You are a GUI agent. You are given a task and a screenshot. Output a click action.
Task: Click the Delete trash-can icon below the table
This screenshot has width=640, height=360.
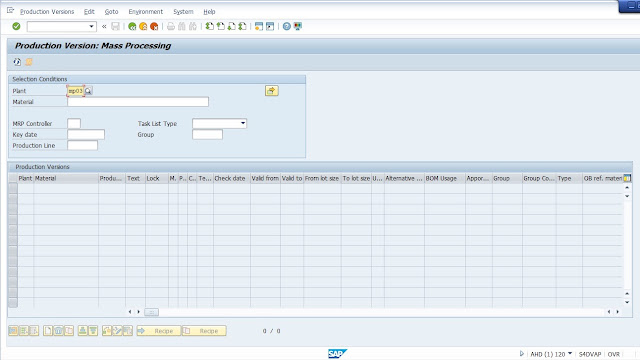(58, 331)
